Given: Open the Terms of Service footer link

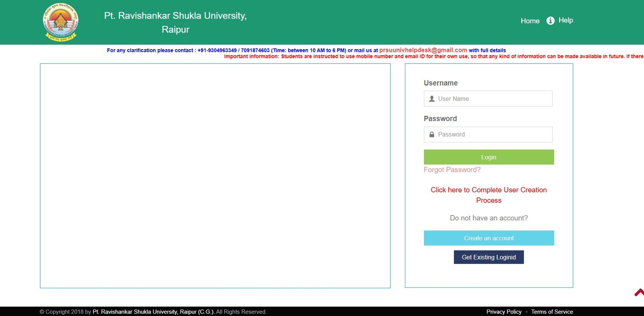Looking at the screenshot, I should point(552,312).
